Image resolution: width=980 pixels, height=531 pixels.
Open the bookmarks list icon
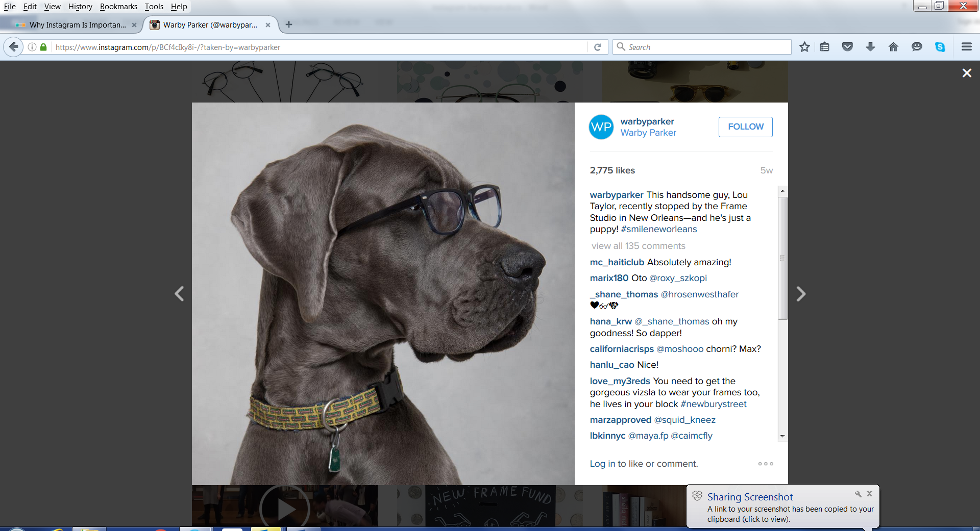click(824, 47)
